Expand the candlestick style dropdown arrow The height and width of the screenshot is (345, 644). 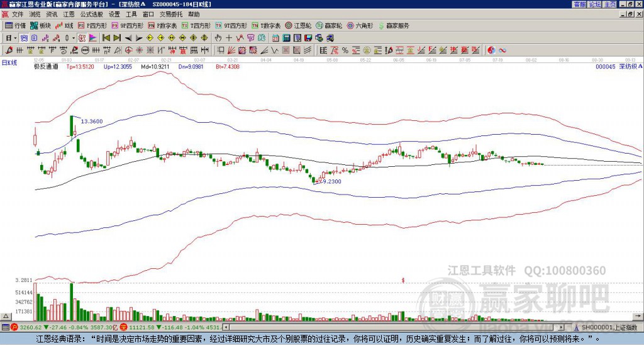click(x=74, y=38)
